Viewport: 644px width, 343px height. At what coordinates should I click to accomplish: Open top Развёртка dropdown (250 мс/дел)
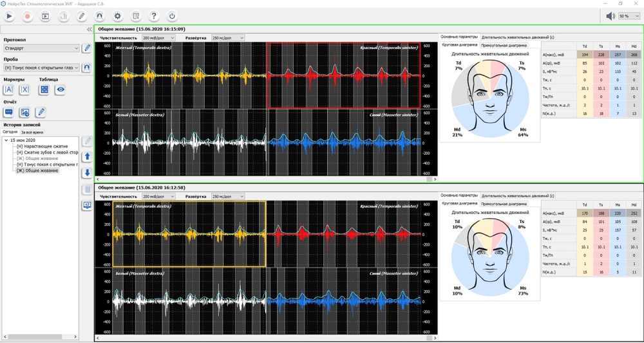coord(227,38)
